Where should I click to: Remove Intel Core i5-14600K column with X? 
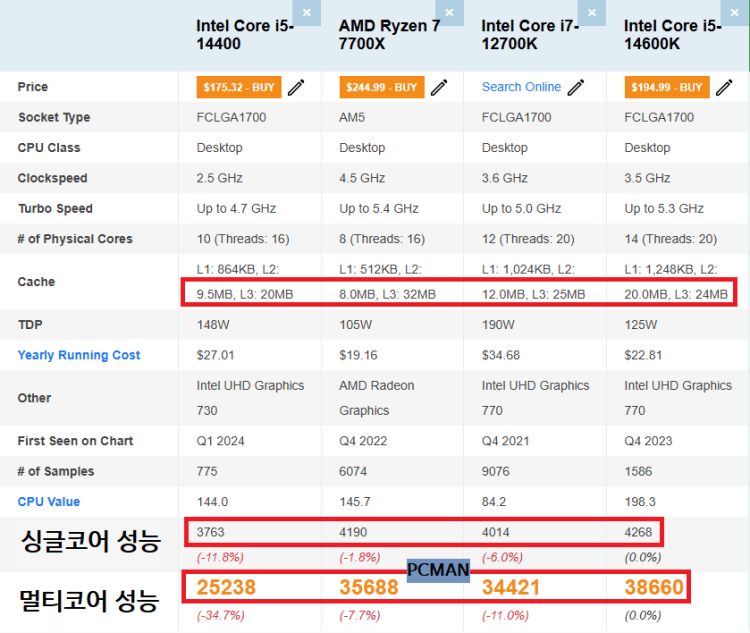[x=735, y=12]
